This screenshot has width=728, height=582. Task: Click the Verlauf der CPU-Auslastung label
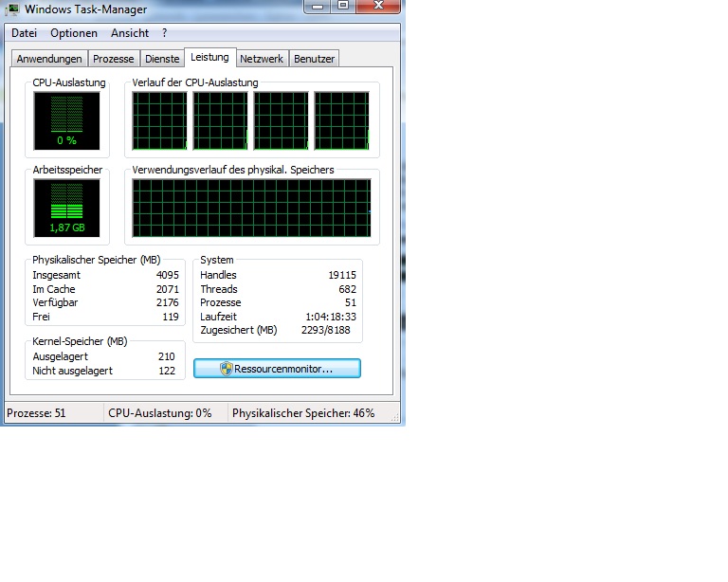195,82
